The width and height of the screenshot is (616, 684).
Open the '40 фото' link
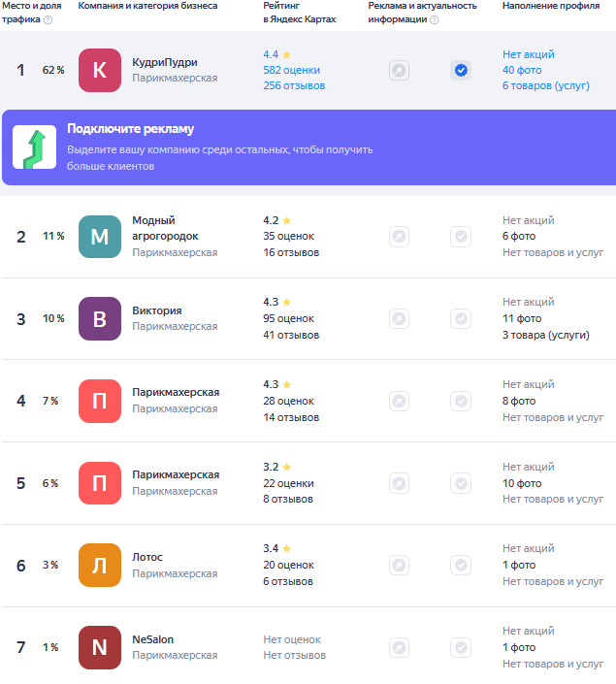tap(522, 70)
